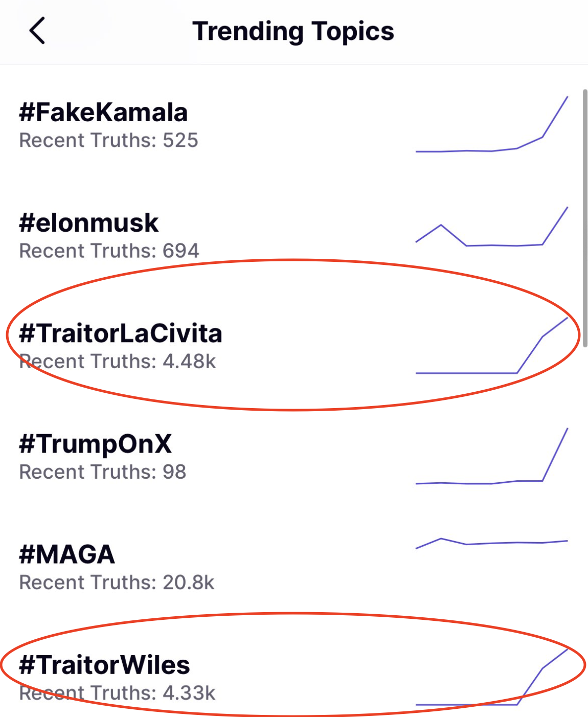The height and width of the screenshot is (717, 588).
Task: Open the #TraitorWiles hashtag
Action: [104, 665]
